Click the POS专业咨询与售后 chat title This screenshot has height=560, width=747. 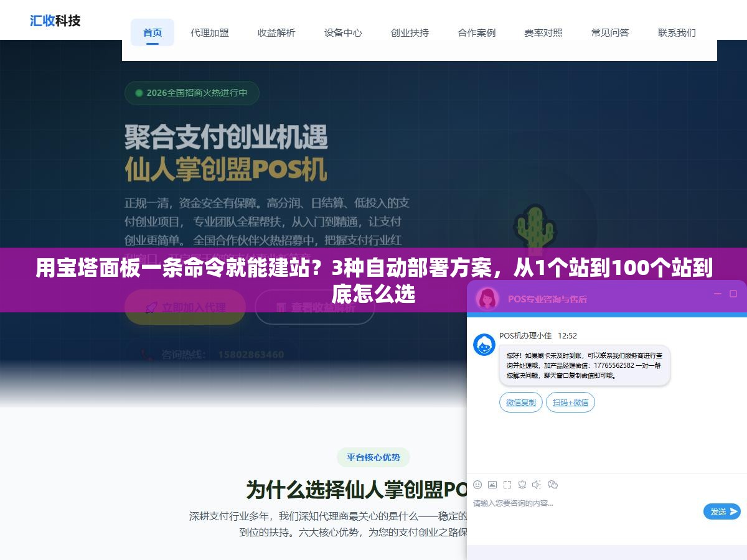[547, 299]
